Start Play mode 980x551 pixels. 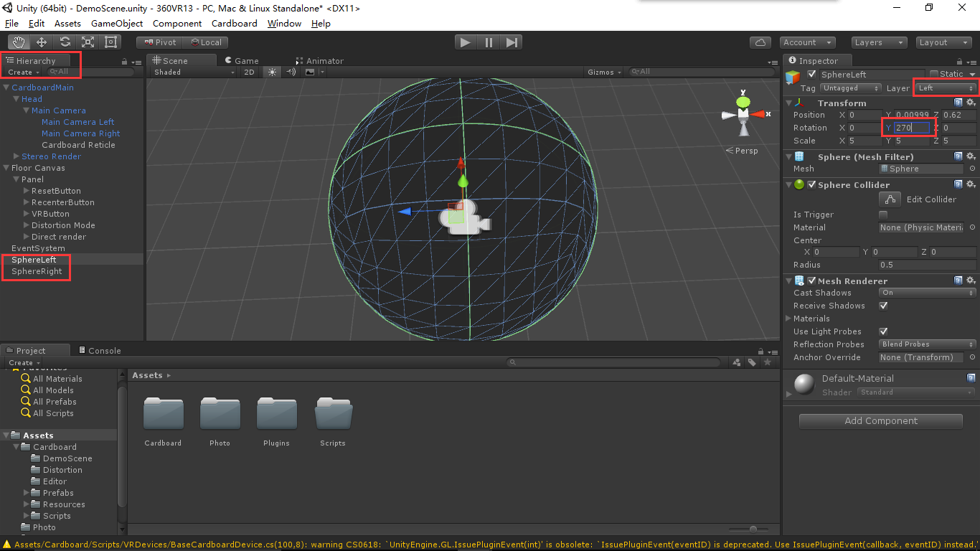click(466, 42)
